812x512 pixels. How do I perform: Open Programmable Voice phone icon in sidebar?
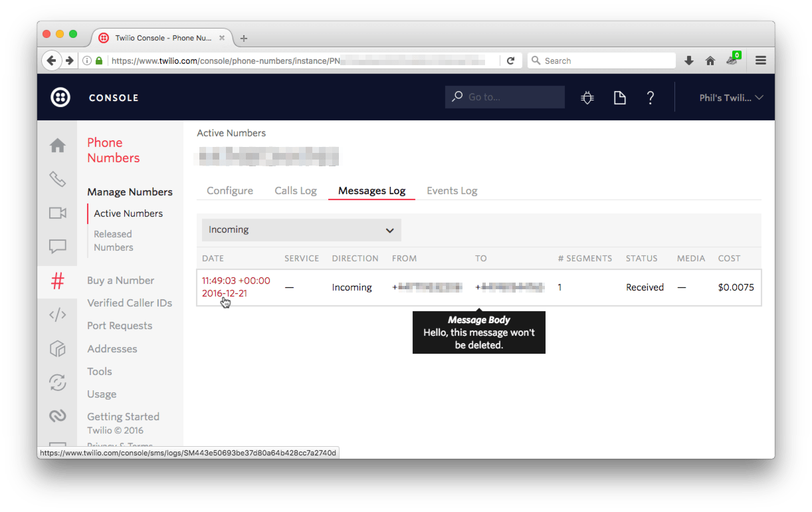tap(58, 179)
